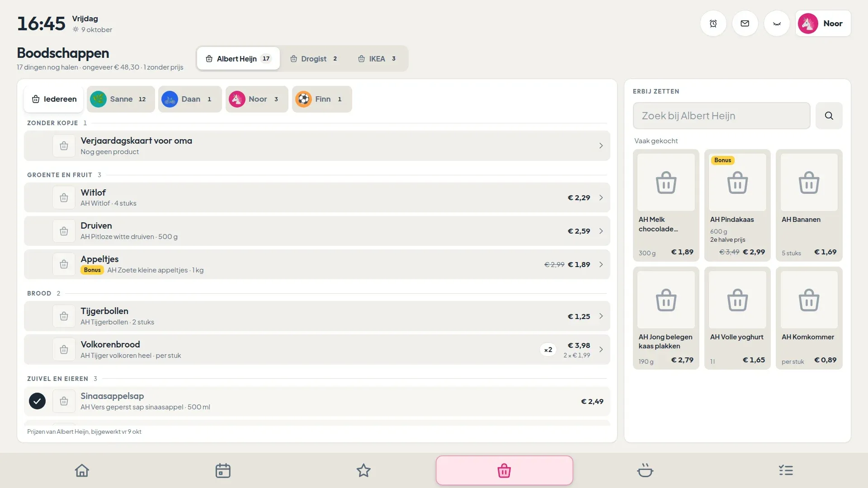
Task: Click the closed-eye sleep mode icon
Action: pyautogui.click(x=777, y=23)
